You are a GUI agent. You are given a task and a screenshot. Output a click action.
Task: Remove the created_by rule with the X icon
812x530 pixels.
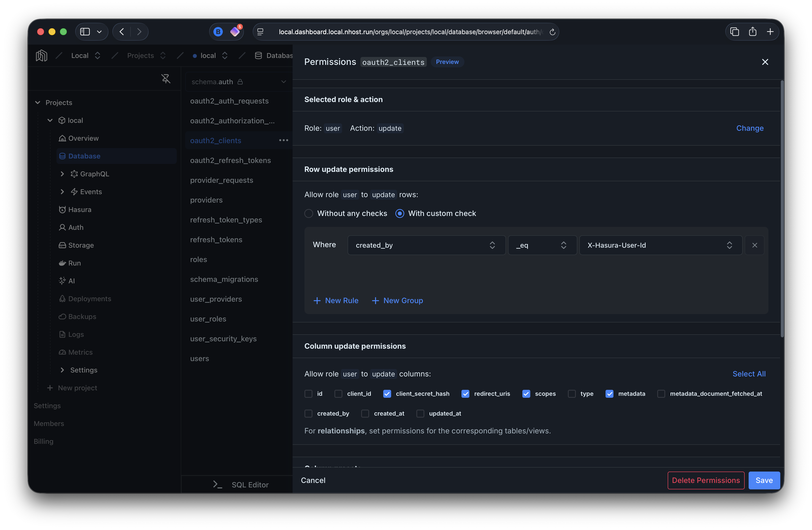pyautogui.click(x=755, y=245)
